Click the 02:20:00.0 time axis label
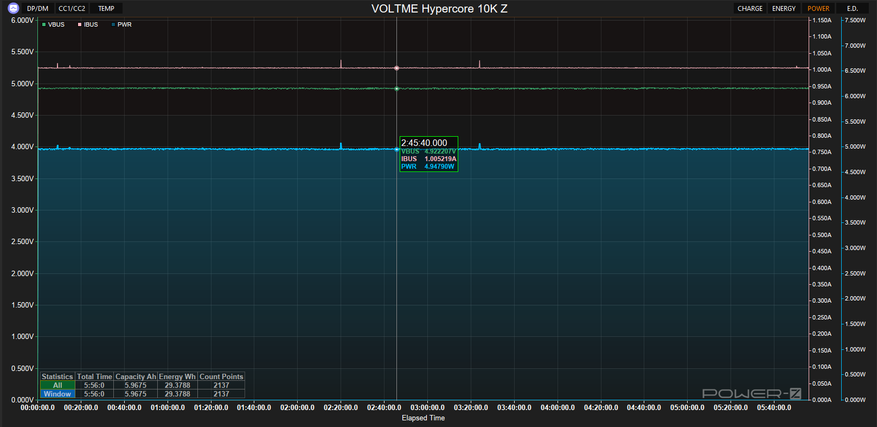This screenshot has height=427, width=877. (x=341, y=408)
